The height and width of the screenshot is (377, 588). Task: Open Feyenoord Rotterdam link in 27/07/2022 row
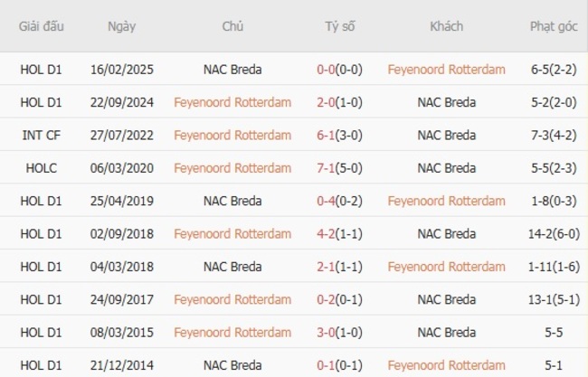(232, 136)
